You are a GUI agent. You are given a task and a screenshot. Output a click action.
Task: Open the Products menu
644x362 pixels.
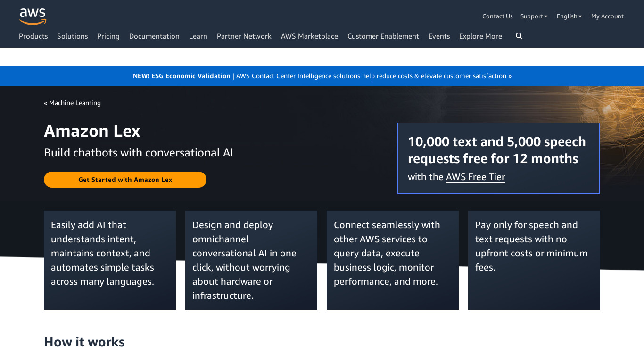33,36
